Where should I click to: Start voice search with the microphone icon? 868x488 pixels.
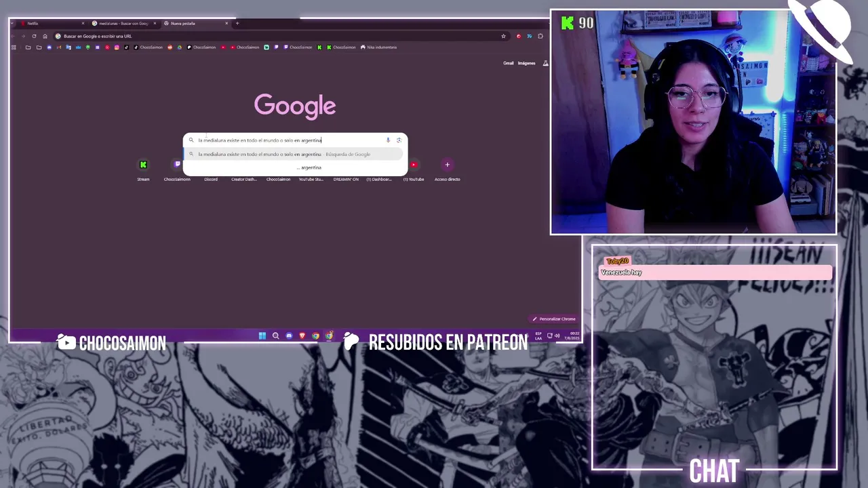(x=388, y=140)
